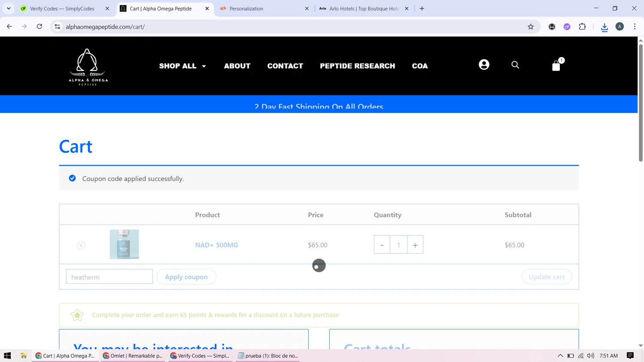Remove NAD+ 500MG item with the X icon
644x362 pixels.
tap(81, 245)
